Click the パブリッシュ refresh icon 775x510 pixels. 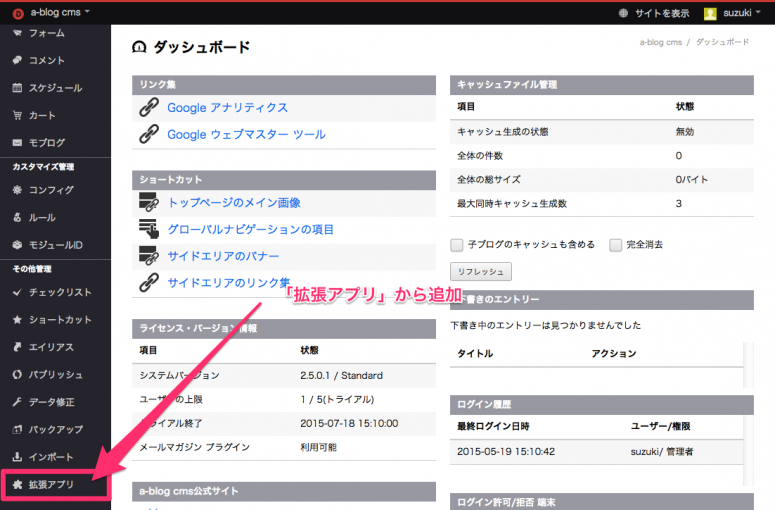coord(17,375)
